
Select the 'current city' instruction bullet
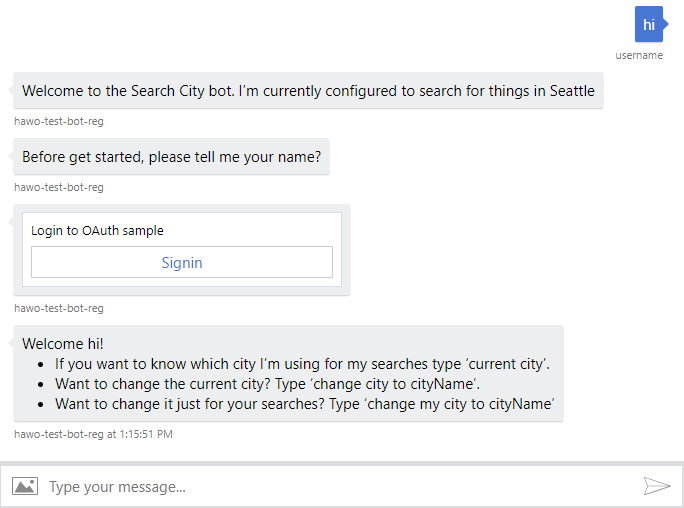[302, 364]
